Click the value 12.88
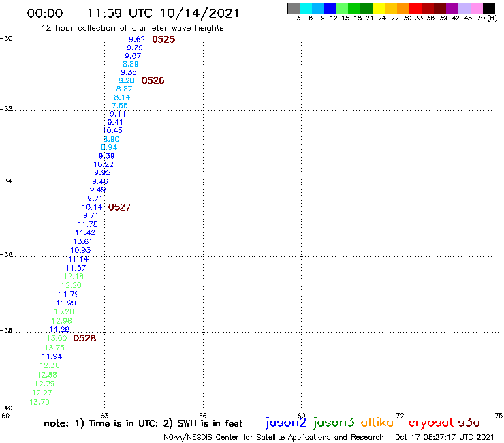This screenshot has width=504, height=443. (x=47, y=375)
